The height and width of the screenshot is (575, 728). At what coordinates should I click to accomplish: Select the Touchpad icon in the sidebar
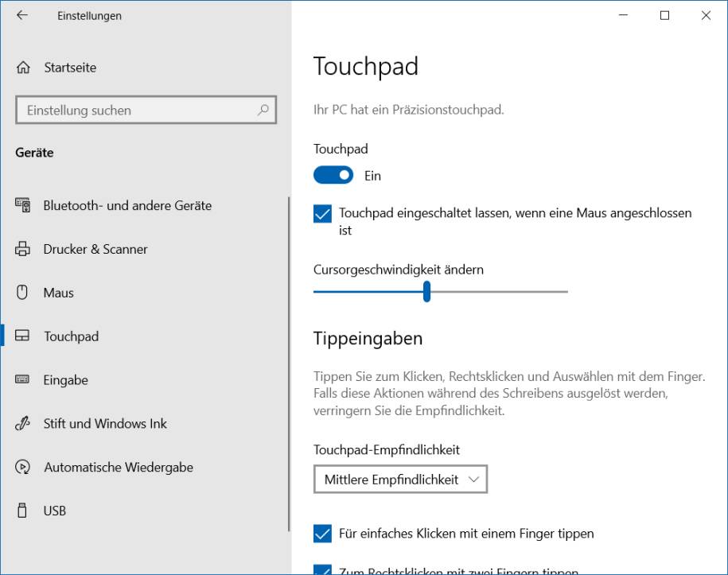25,336
